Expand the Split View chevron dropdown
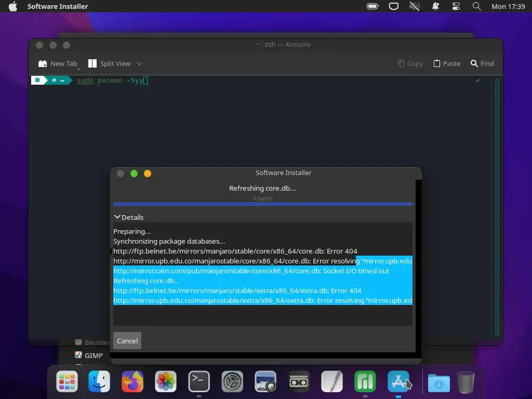This screenshot has width=532, height=399. click(139, 63)
